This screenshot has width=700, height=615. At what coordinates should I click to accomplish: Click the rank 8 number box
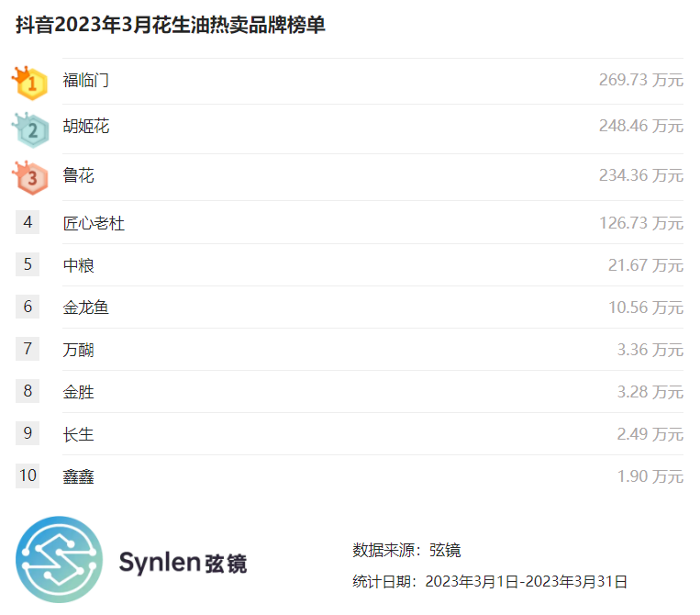pos(28,391)
